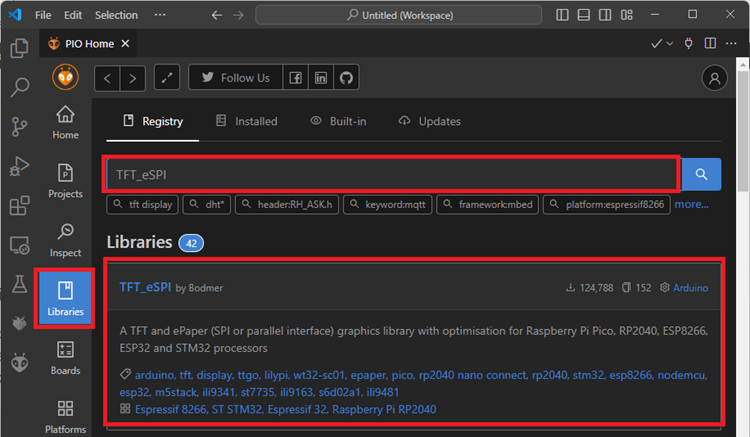Screen dimensions: 750x437
Task: Toggle the primary side bar layout
Action: click(x=562, y=15)
